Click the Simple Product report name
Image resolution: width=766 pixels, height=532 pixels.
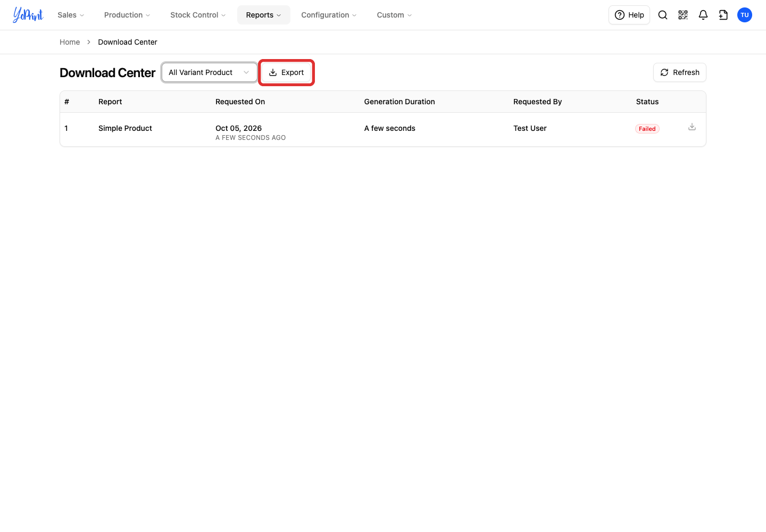(125, 128)
